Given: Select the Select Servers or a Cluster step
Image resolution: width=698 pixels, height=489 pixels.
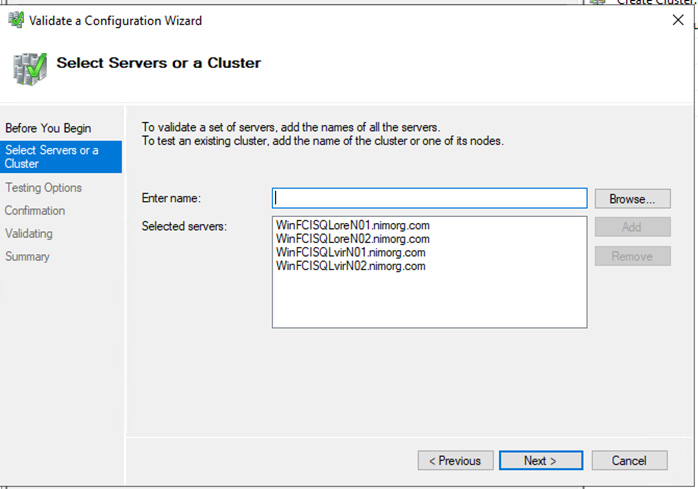Looking at the screenshot, I should [52, 157].
